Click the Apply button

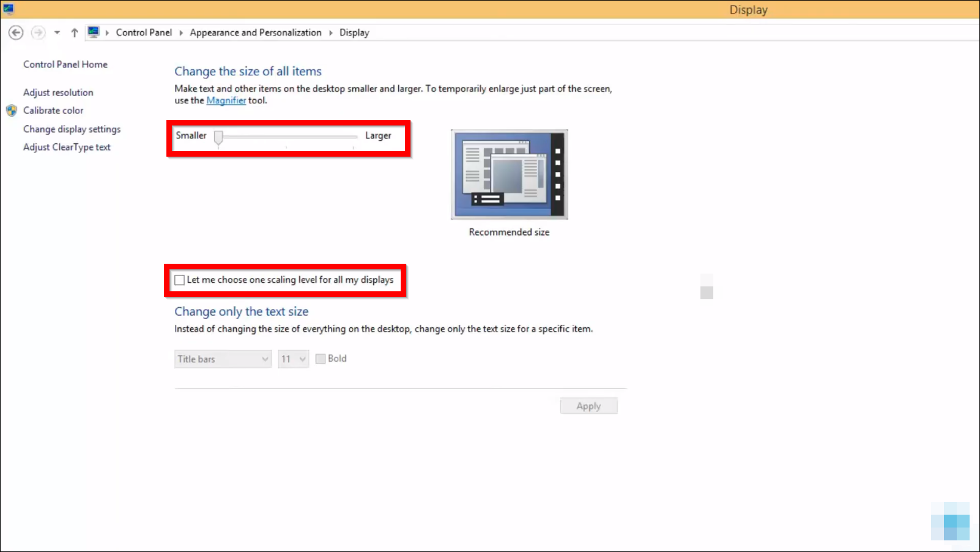pyautogui.click(x=588, y=405)
